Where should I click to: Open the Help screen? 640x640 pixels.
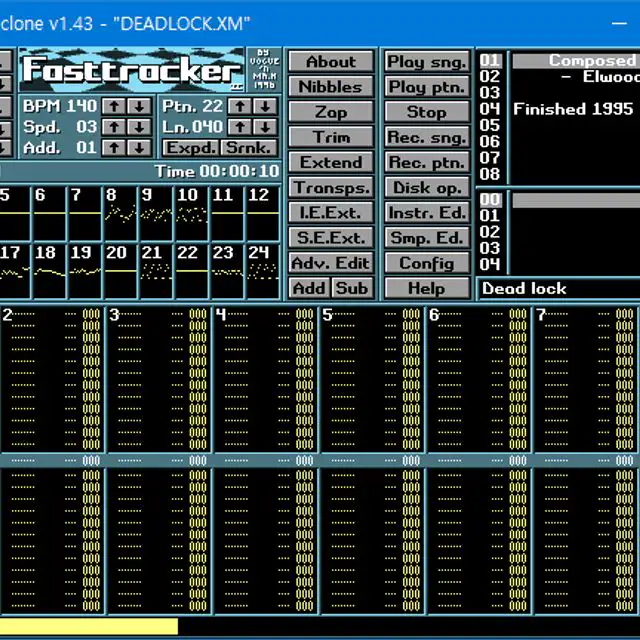pyautogui.click(x=427, y=288)
